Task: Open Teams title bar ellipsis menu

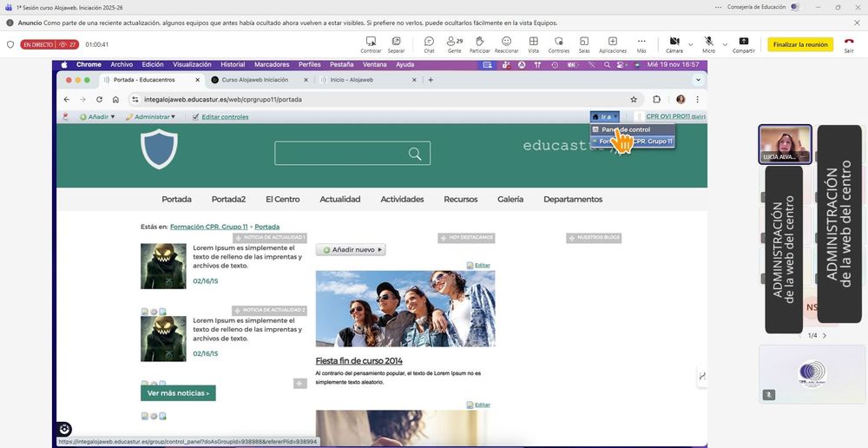Action: click(718, 7)
